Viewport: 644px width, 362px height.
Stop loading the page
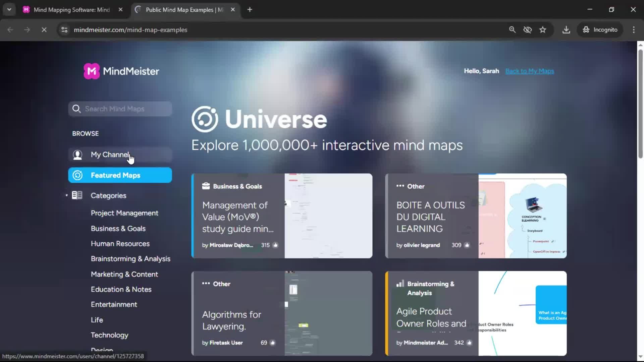[44, 29]
